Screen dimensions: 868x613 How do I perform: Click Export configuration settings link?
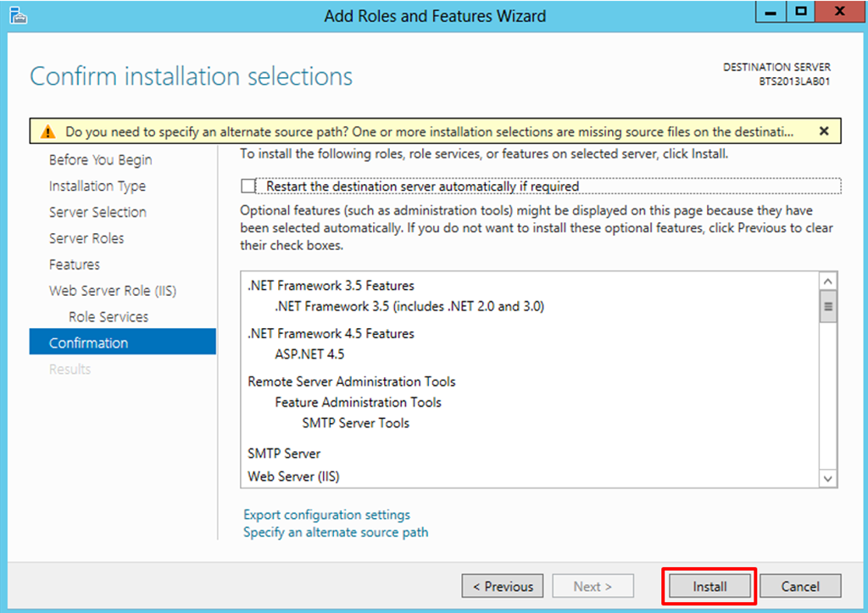pyautogui.click(x=326, y=515)
